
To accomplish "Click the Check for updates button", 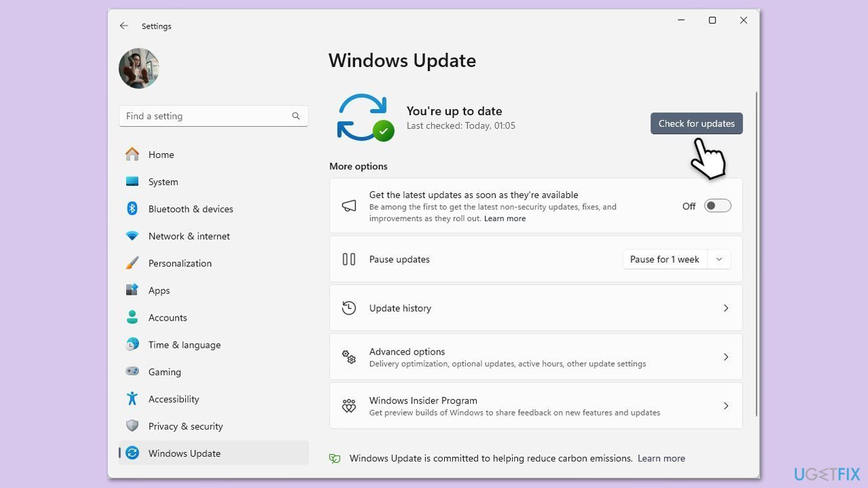I will [696, 123].
